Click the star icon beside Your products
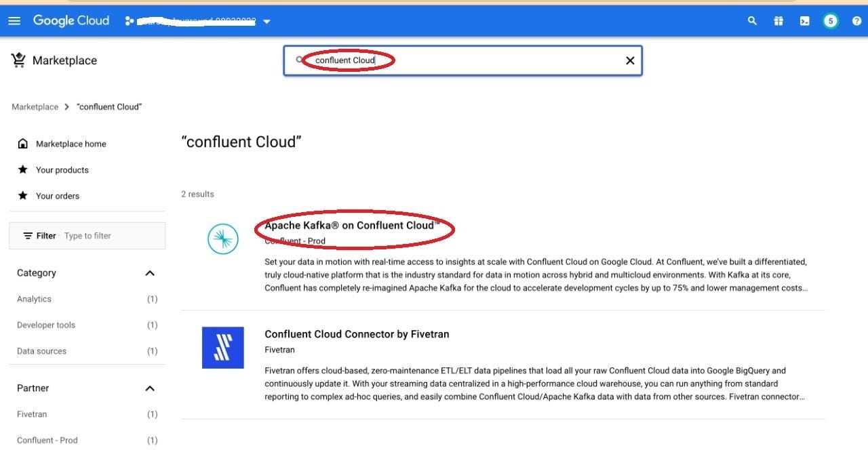 click(x=22, y=169)
